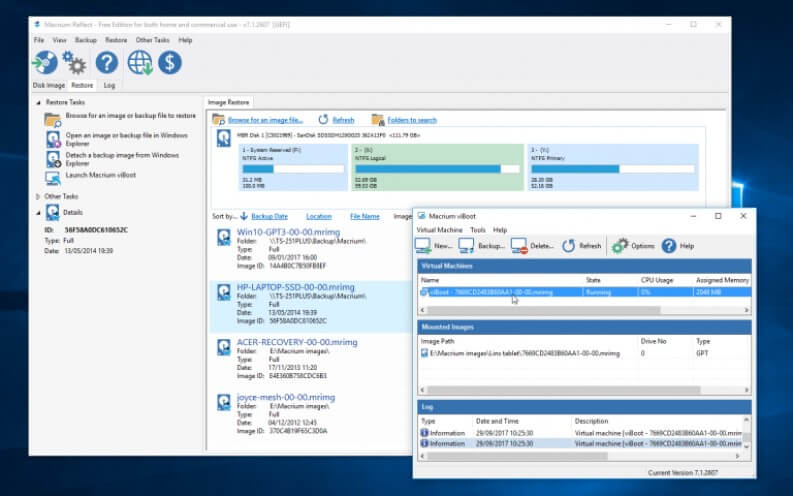Screen dimensions: 793x496
Task: Click the Mounted Images horizontal scrollbar
Action: click(564, 390)
